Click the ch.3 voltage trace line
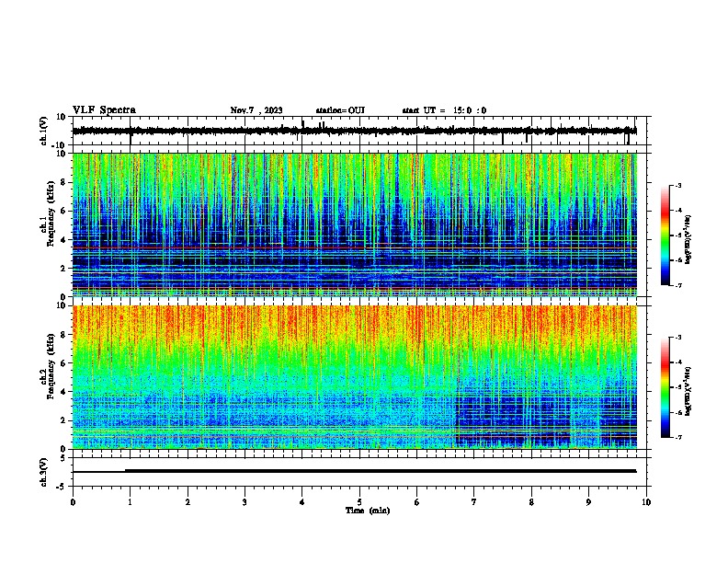728x563 pixels. 354,471
